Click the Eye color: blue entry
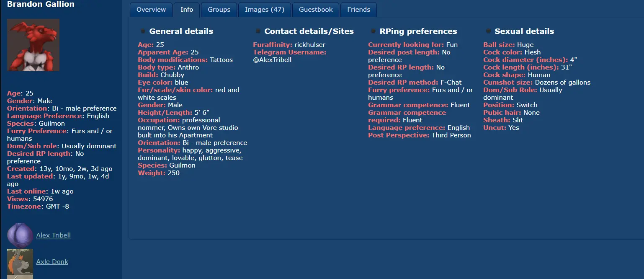The width and height of the screenshot is (644, 279). [163, 83]
